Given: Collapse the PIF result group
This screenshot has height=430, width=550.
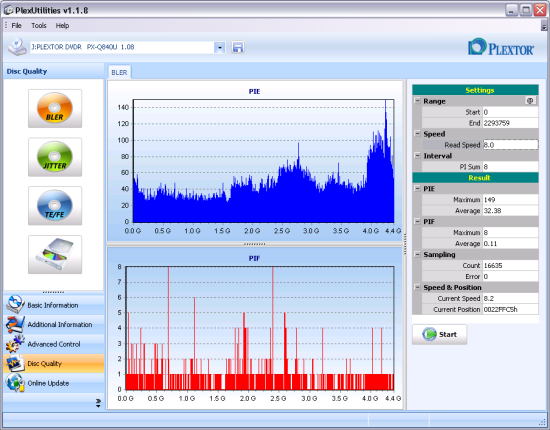Looking at the screenshot, I should [417, 221].
